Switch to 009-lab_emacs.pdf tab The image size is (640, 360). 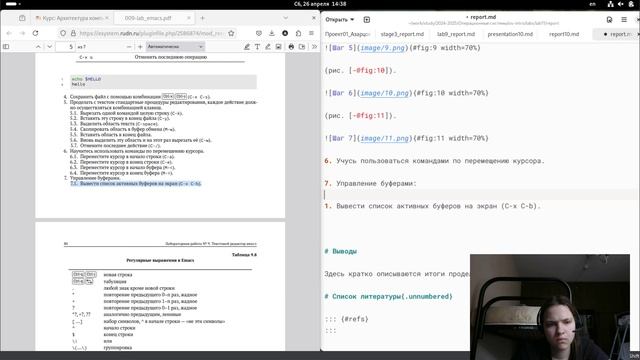coord(148,18)
